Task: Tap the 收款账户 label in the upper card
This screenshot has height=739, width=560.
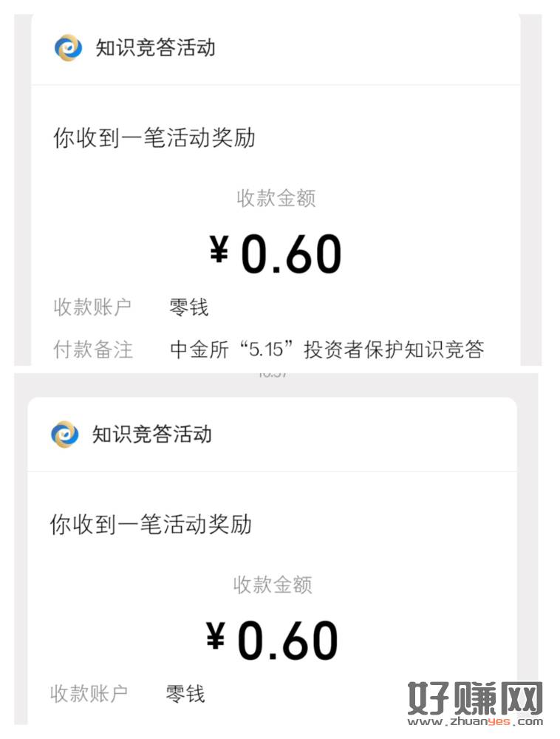Action: point(92,307)
